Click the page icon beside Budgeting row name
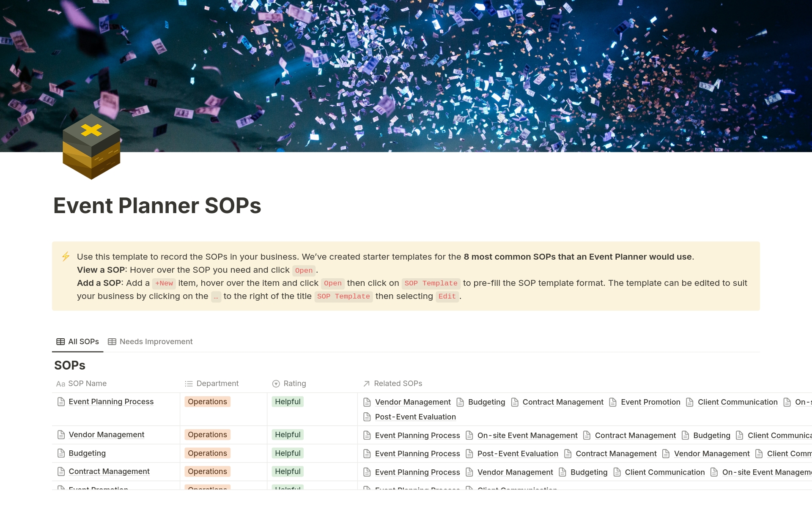812x507 pixels. 61,453
